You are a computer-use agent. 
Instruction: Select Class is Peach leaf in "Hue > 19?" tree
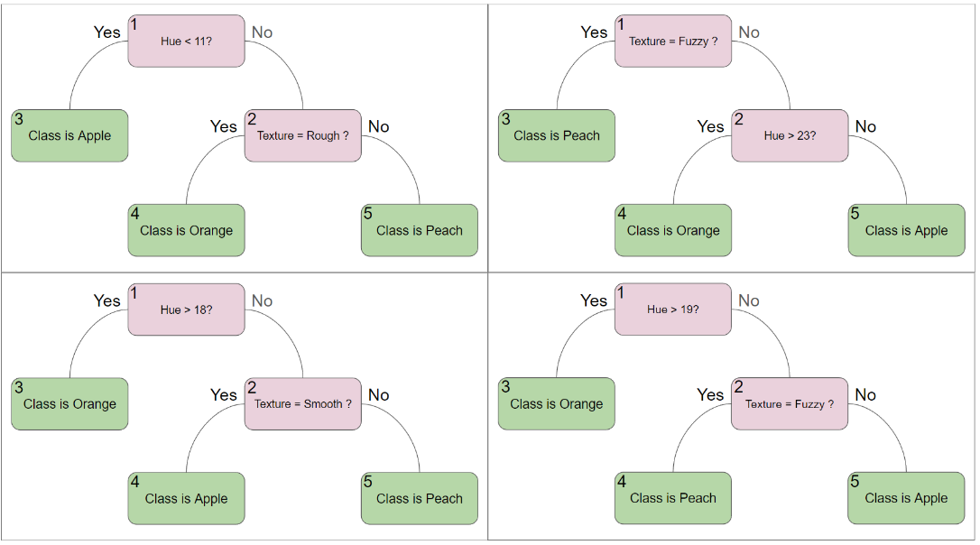(673, 498)
